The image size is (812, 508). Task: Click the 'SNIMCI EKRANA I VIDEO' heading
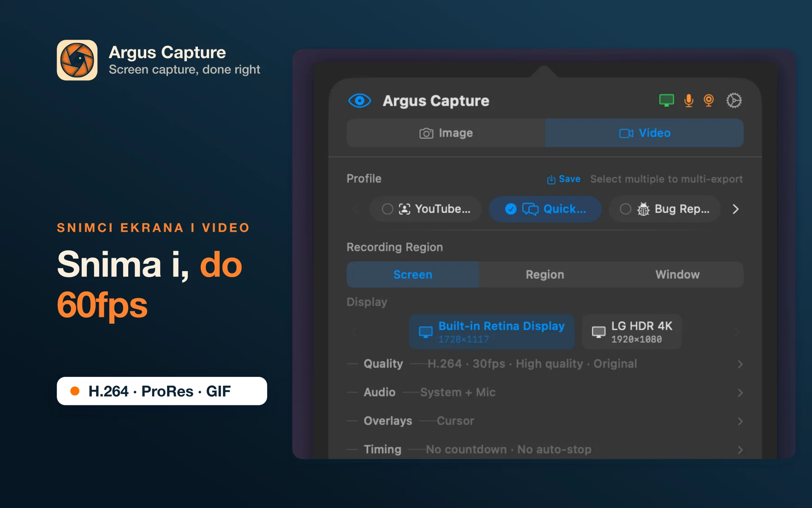[153, 228]
